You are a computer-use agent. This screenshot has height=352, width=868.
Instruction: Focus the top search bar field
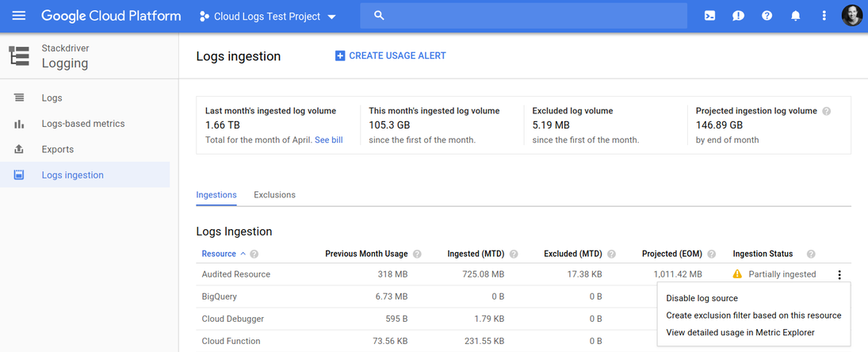pyautogui.click(x=524, y=16)
